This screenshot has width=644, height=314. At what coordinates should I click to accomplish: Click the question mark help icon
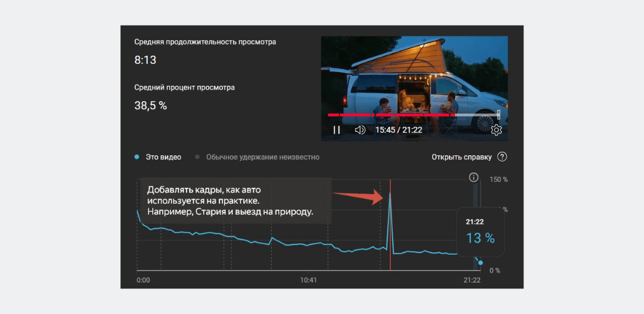(502, 157)
